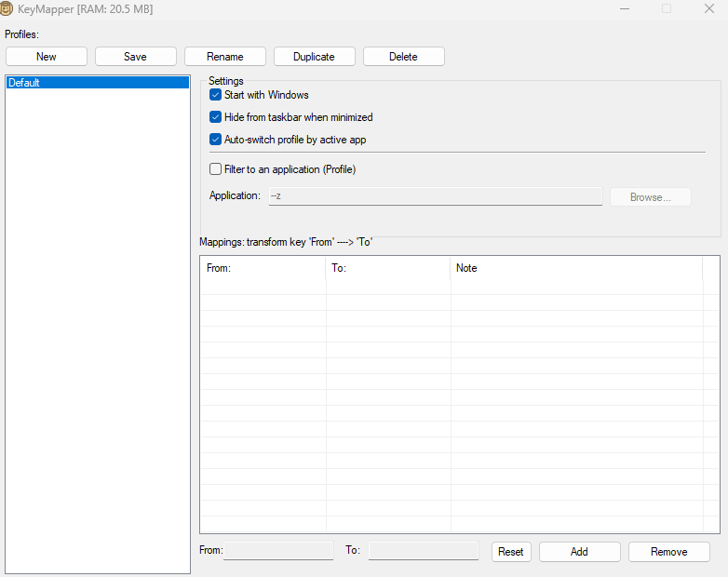
Task: Close the KeyMapper window
Action: point(709,8)
